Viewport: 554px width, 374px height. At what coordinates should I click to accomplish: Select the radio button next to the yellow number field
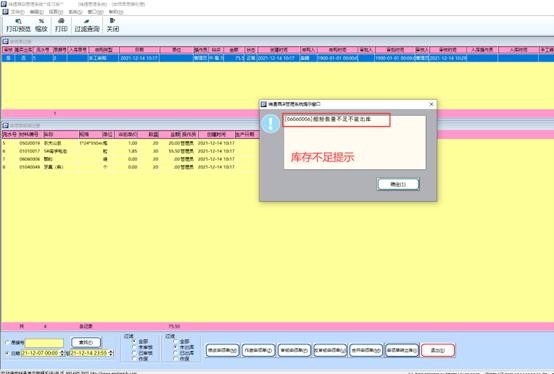(x=7, y=343)
